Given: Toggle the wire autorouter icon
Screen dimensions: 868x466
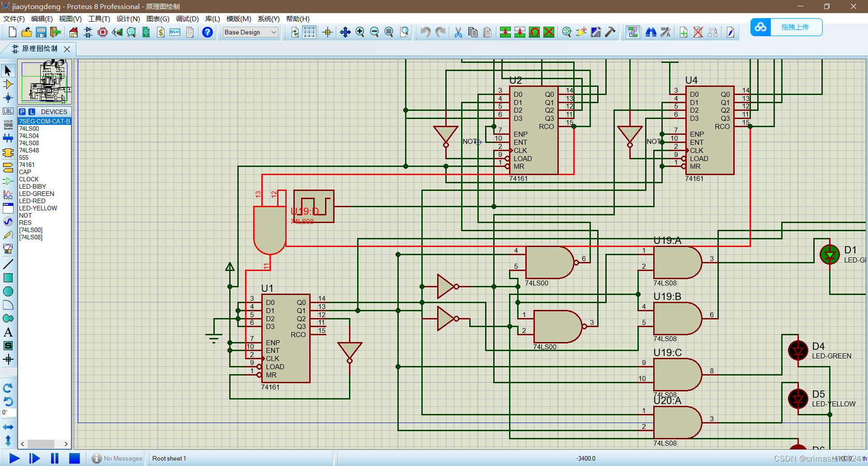Looking at the screenshot, I should click(633, 32).
